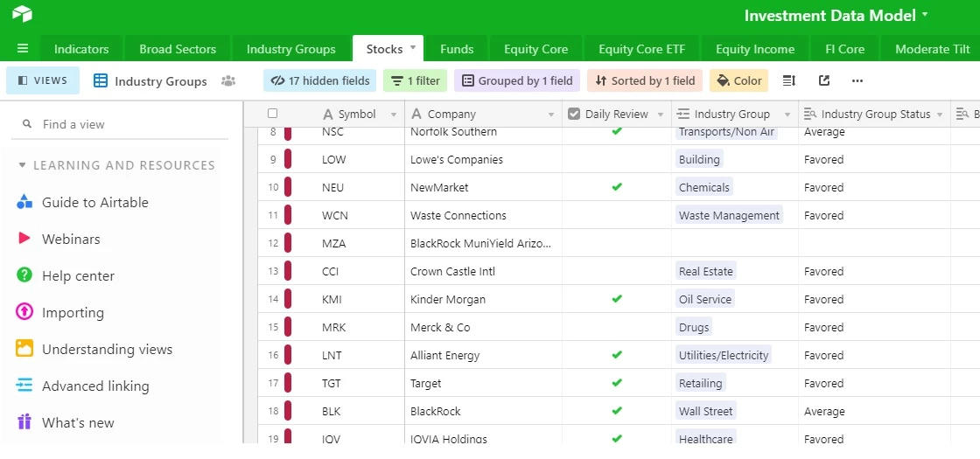Open the 17 hidden fields menu
Image resolution: width=980 pixels, height=459 pixels.
(319, 80)
